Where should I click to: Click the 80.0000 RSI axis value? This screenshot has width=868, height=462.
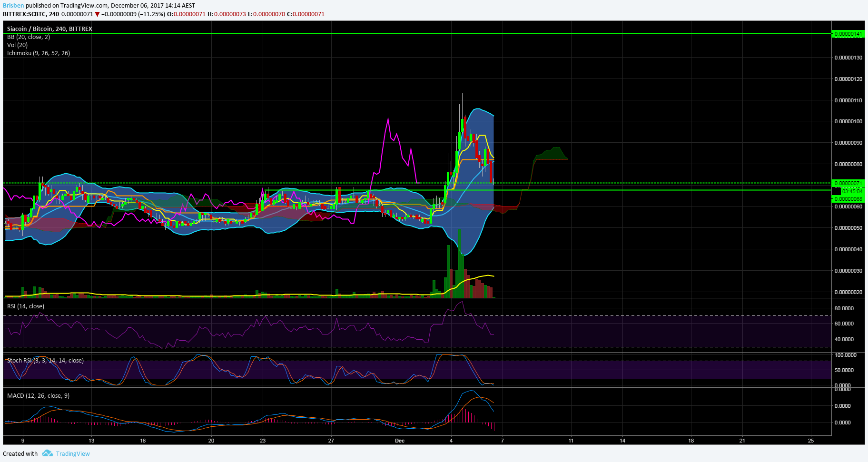844,308
